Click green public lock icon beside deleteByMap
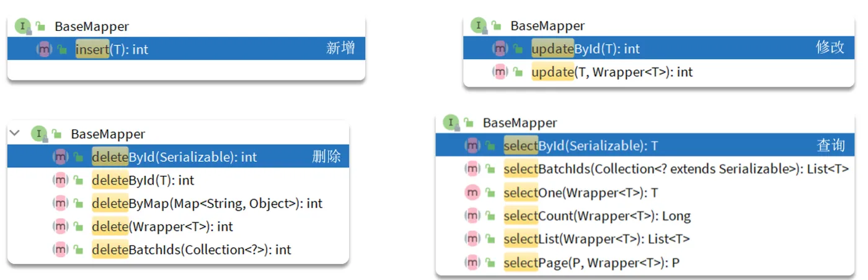Viewport: 868px width, 280px height. point(78,203)
